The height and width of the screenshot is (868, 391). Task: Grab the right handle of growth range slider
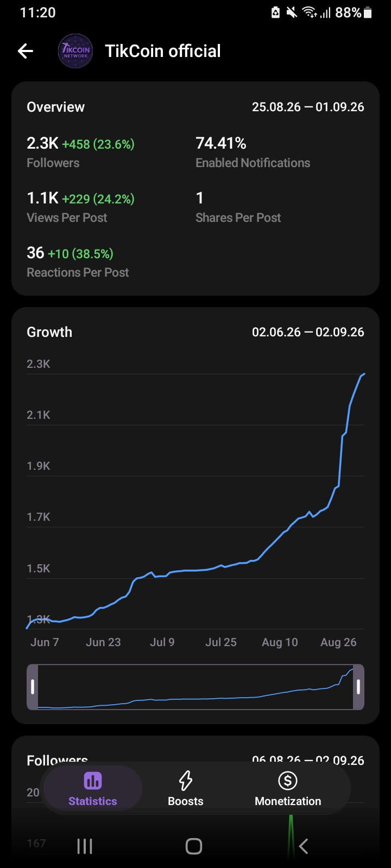click(358, 687)
